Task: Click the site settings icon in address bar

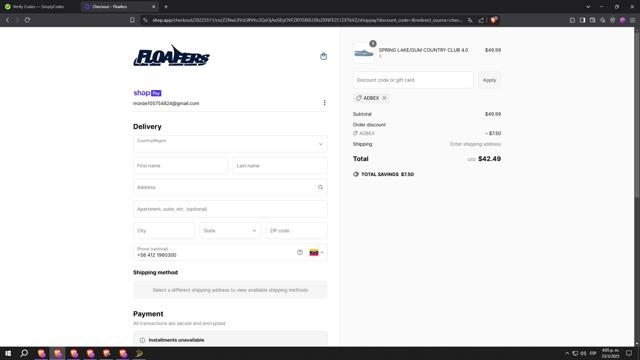Action: pos(145,20)
